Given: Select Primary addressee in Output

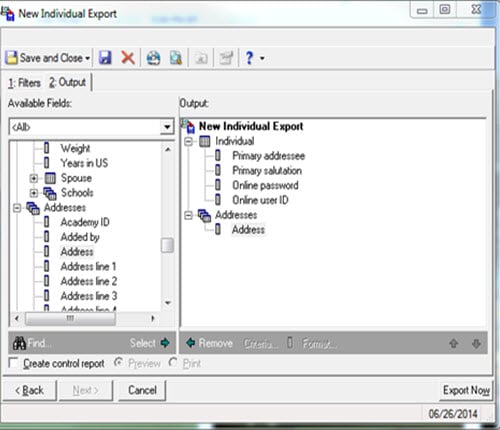Looking at the screenshot, I should click(269, 156).
